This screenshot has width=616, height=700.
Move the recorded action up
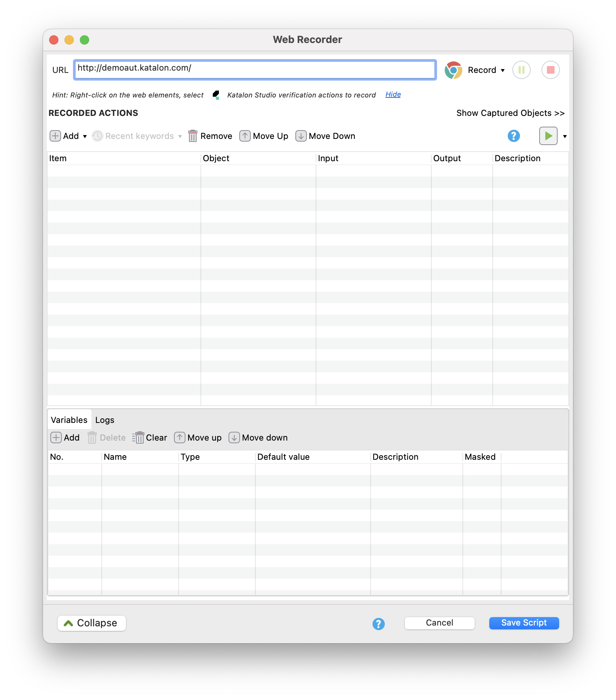(x=264, y=136)
